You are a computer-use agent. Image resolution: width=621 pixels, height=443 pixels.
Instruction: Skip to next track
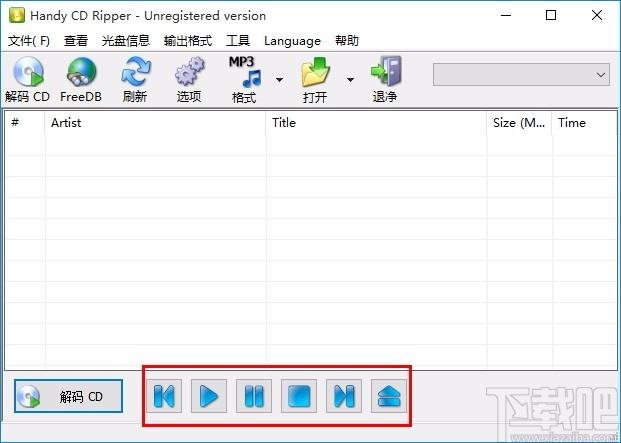[x=344, y=396]
